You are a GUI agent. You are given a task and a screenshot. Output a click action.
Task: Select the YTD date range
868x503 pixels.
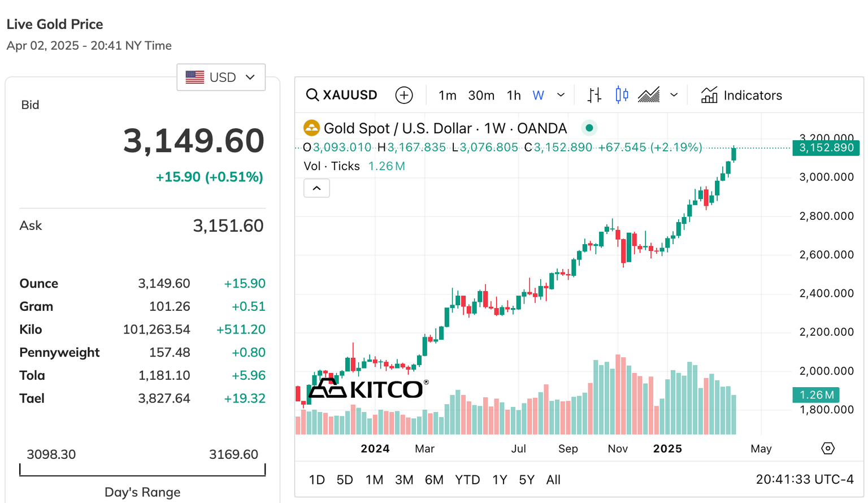467,480
